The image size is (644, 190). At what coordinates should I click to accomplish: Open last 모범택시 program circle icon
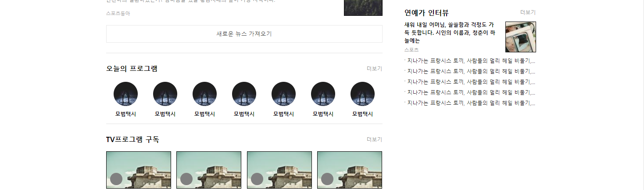coord(362,94)
